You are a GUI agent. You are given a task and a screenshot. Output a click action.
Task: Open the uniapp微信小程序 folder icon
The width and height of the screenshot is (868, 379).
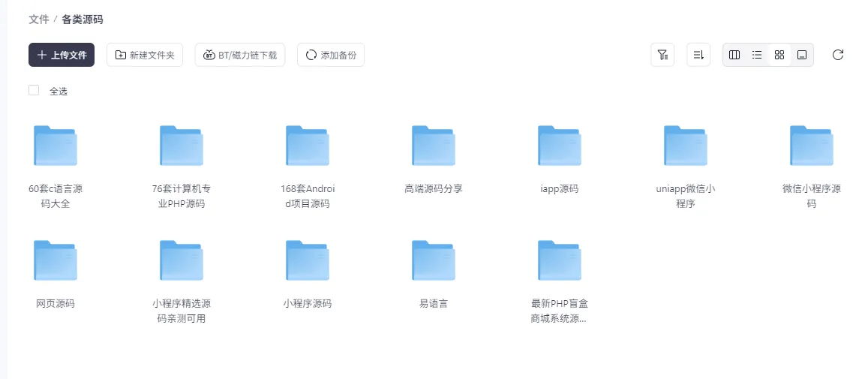685,145
